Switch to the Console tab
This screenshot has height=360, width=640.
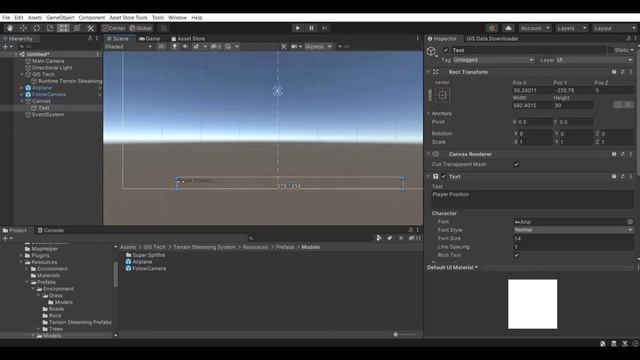[51, 230]
